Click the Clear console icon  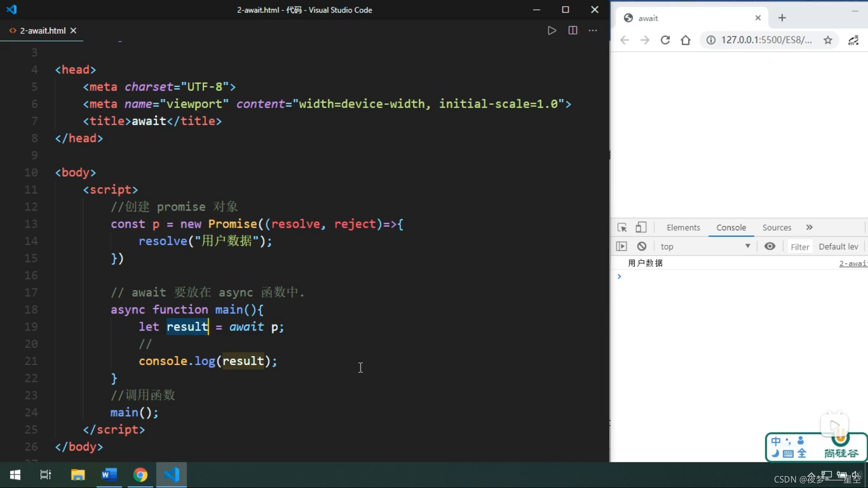point(642,245)
